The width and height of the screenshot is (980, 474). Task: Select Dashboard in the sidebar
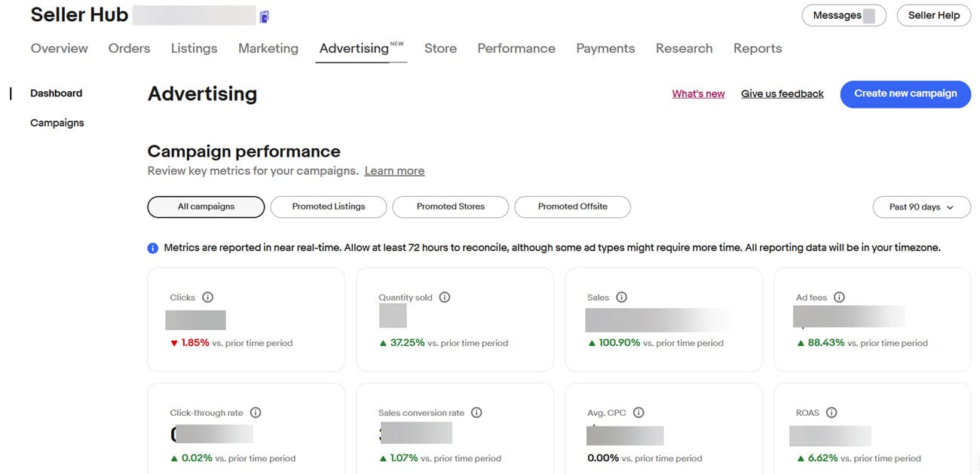tap(57, 93)
